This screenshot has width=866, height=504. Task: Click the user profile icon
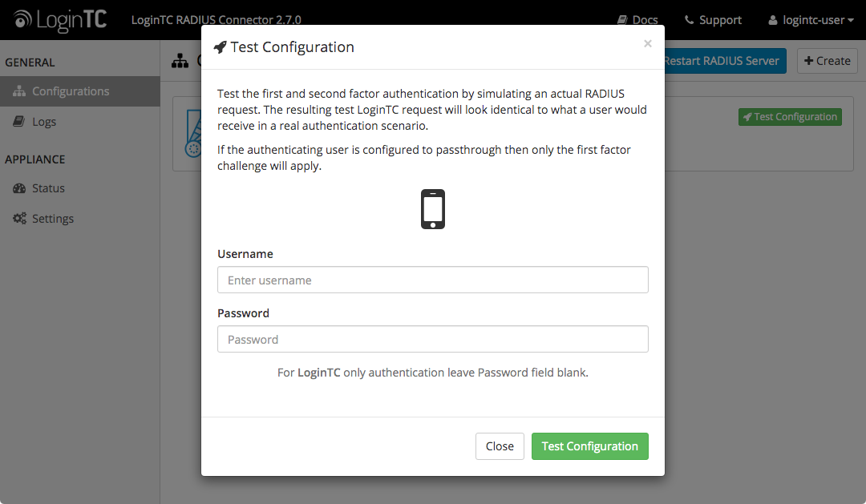coord(773,20)
